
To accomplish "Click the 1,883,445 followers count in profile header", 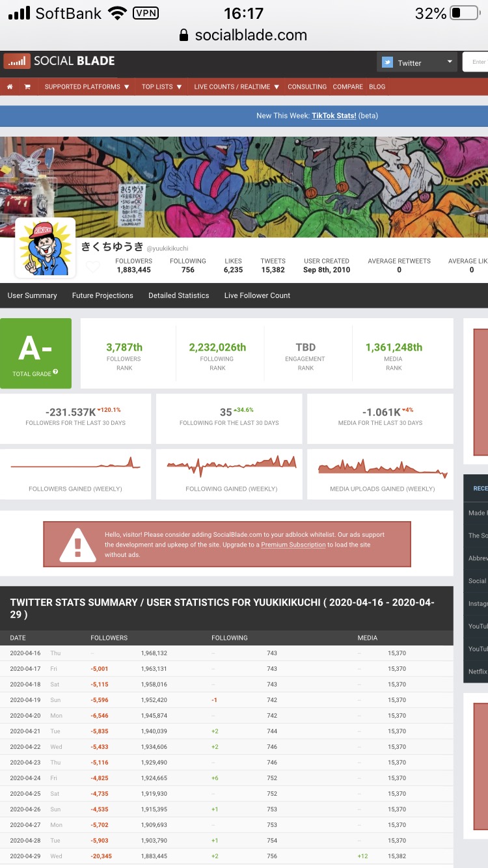I will 133,270.
